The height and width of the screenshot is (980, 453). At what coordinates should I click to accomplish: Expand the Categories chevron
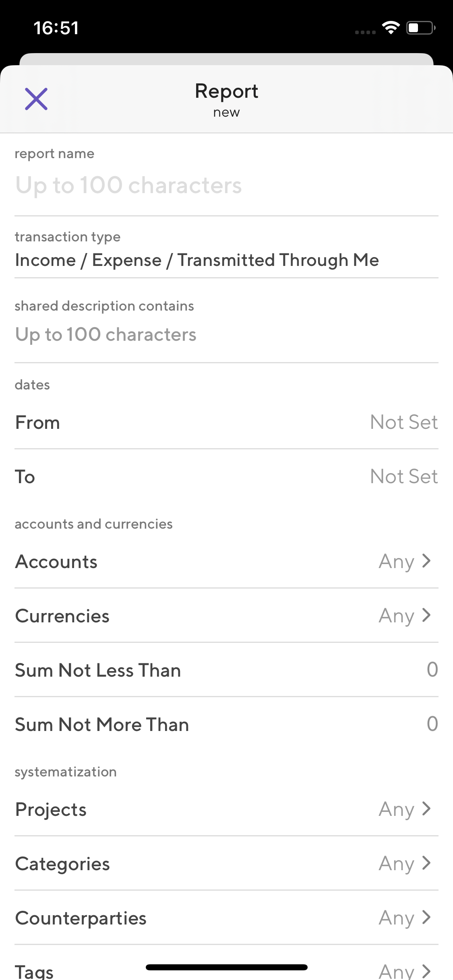point(426,863)
